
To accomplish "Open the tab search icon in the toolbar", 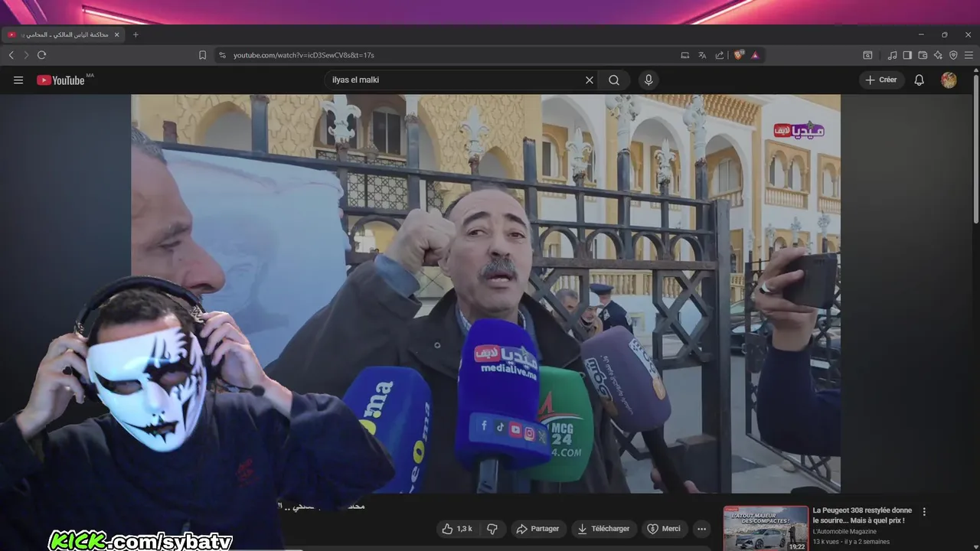I will pos(867,55).
